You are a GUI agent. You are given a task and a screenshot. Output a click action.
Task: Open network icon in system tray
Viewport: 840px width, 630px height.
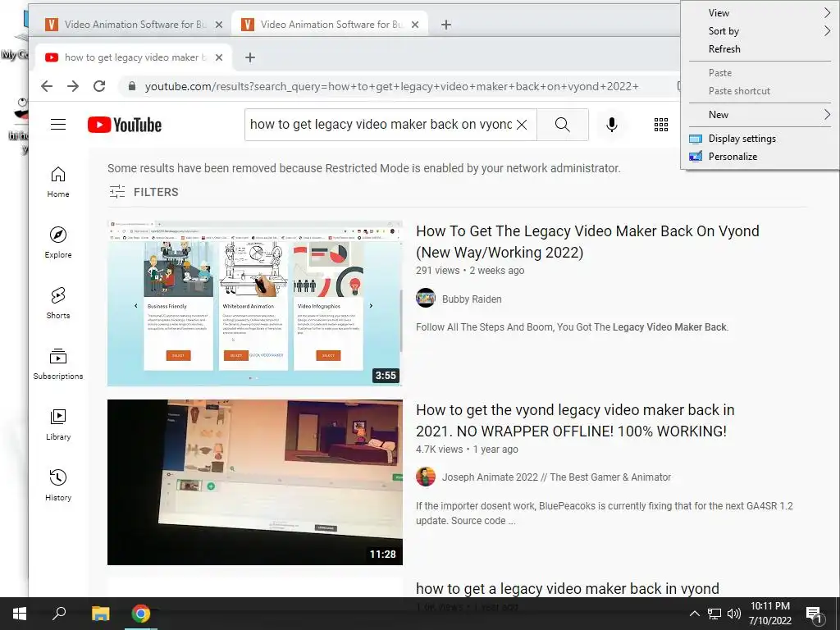[714, 614]
